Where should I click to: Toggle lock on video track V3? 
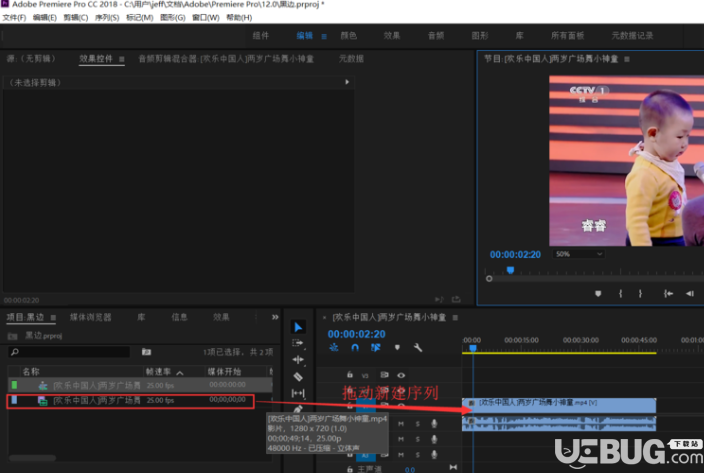[350, 375]
